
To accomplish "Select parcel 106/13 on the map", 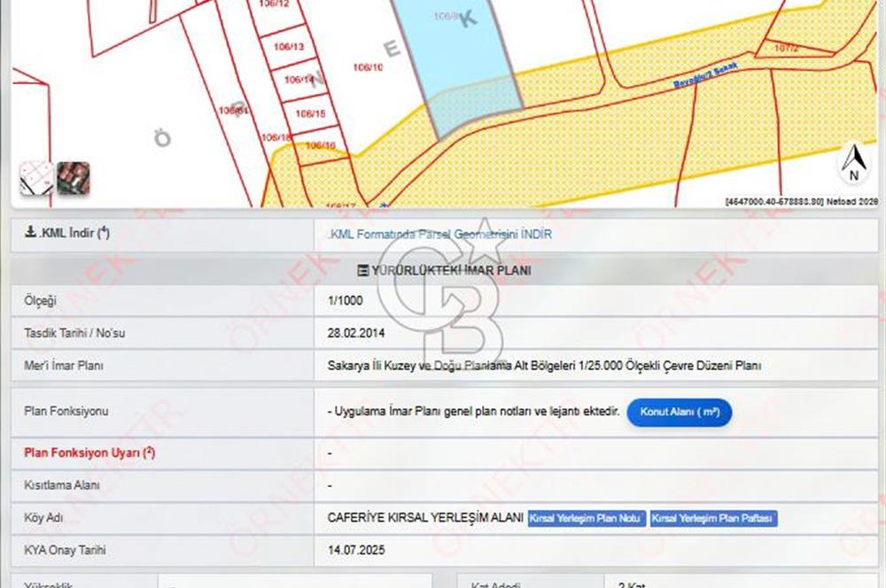I will (x=289, y=46).
